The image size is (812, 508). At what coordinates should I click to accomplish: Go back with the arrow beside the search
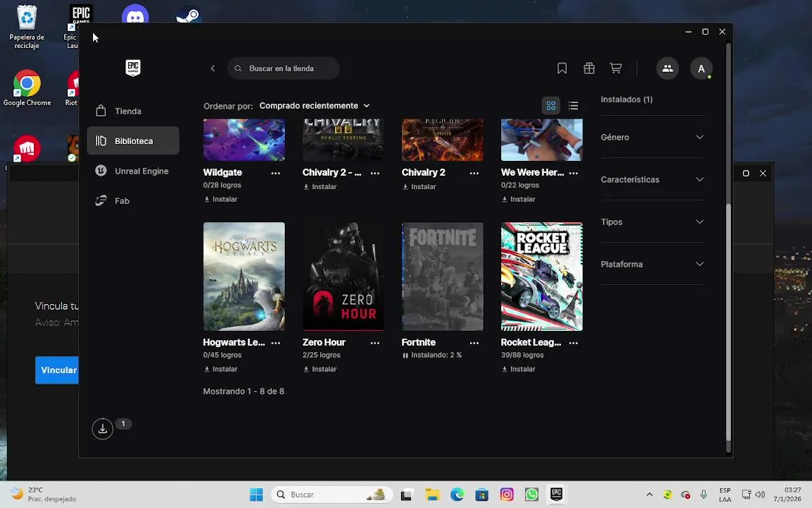pos(212,68)
